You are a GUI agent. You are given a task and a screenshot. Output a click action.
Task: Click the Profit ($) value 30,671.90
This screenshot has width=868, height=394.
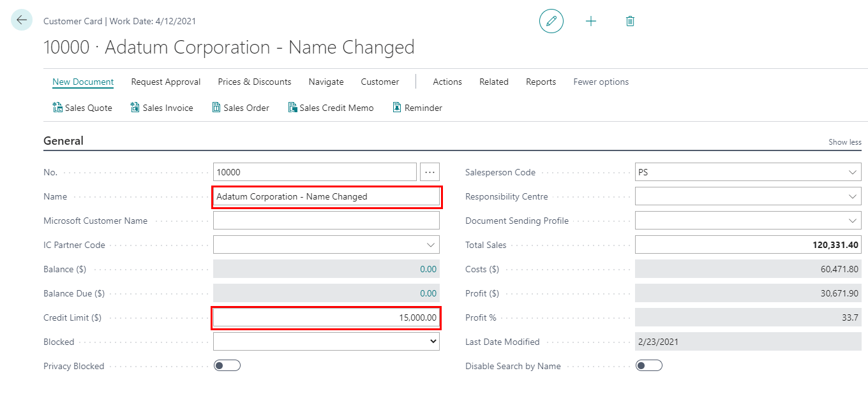point(839,293)
